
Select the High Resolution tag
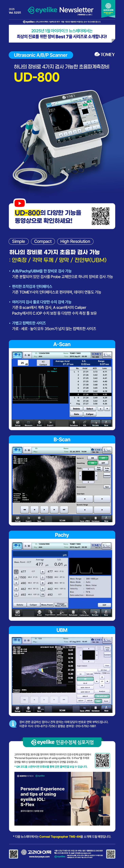[75, 241]
